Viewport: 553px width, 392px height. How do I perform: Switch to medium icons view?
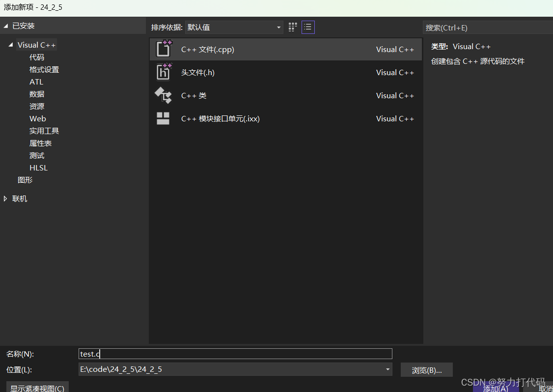(x=292, y=27)
